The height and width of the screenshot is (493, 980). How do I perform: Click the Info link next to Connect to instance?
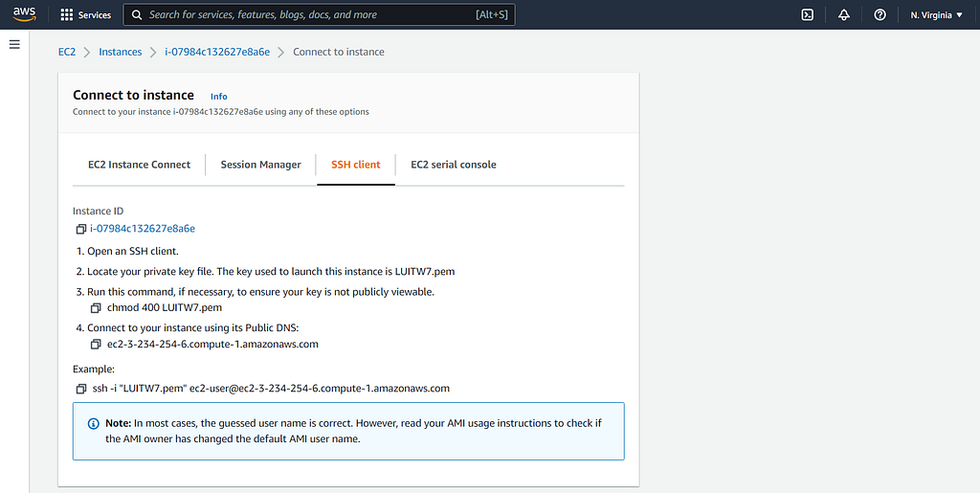(219, 97)
